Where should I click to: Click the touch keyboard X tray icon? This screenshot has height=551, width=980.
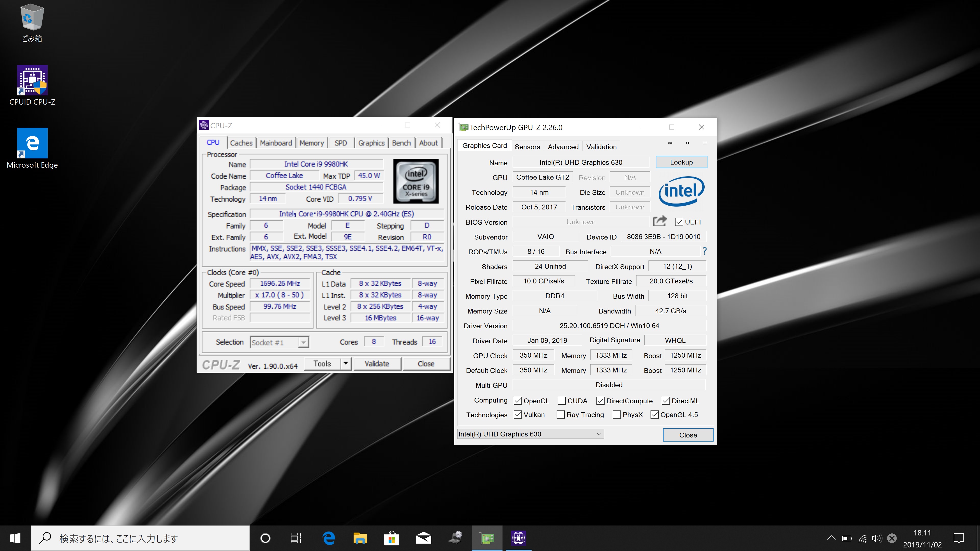pyautogui.click(x=892, y=538)
